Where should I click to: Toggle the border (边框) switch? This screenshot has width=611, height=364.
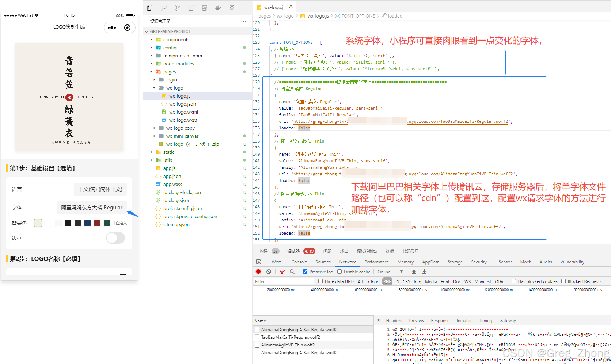(x=115, y=238)
